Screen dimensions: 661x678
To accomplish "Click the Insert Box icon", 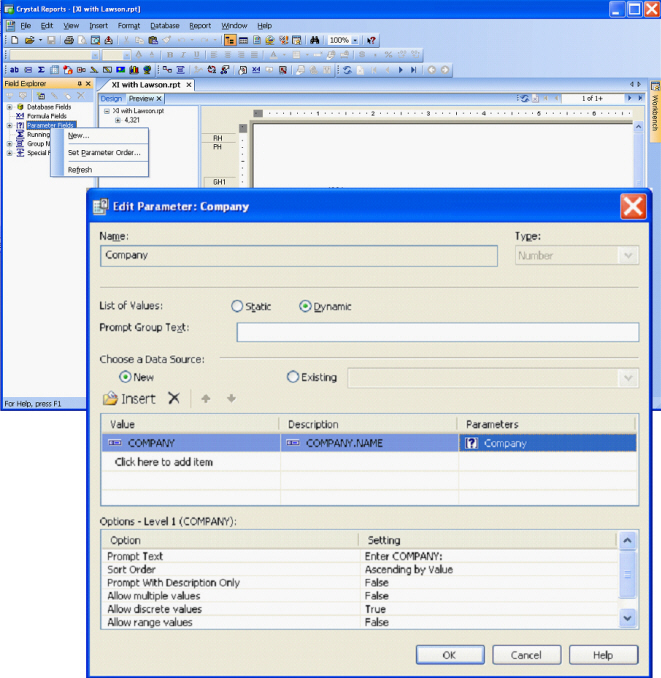I will 107,70.
